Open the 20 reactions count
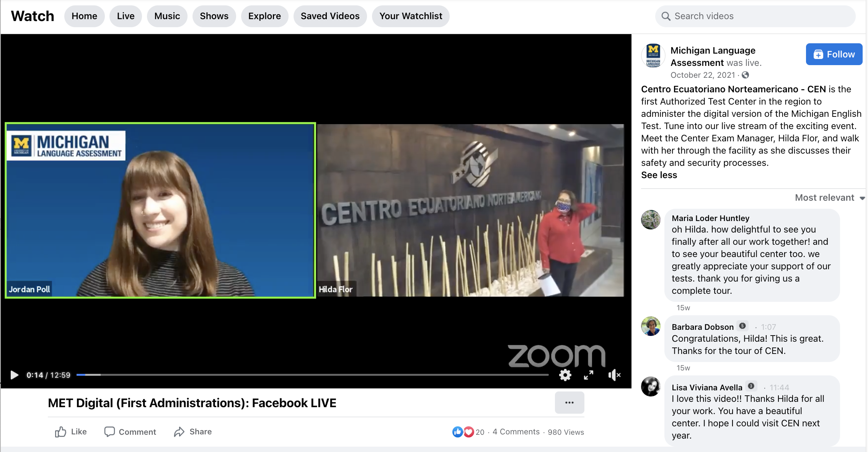868x452 pixels. tap(480, 432)
